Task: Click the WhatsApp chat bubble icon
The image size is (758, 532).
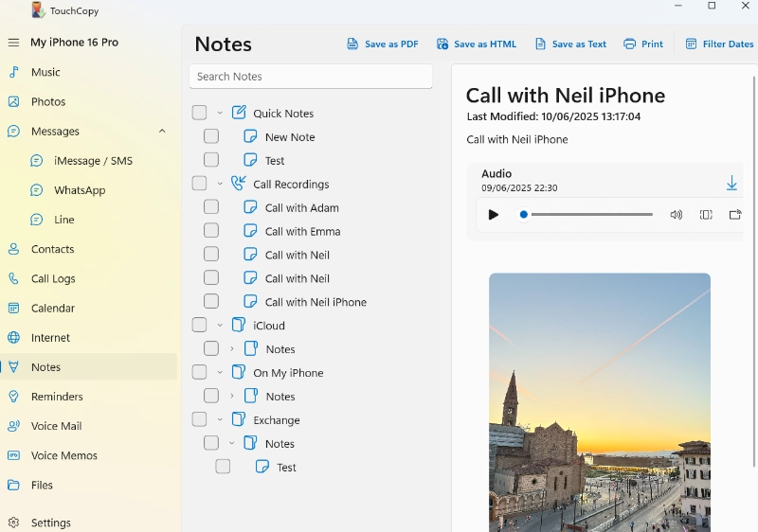Action: (37, 190)
